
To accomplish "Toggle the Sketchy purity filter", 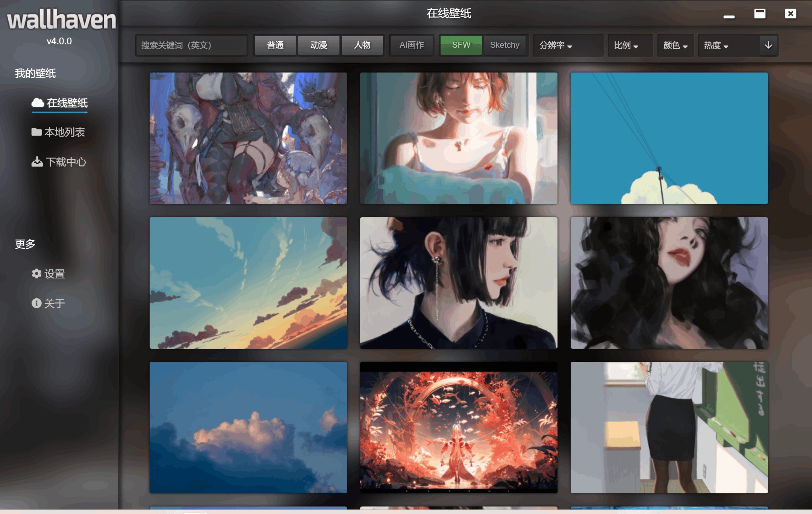I will pos(504,45).
